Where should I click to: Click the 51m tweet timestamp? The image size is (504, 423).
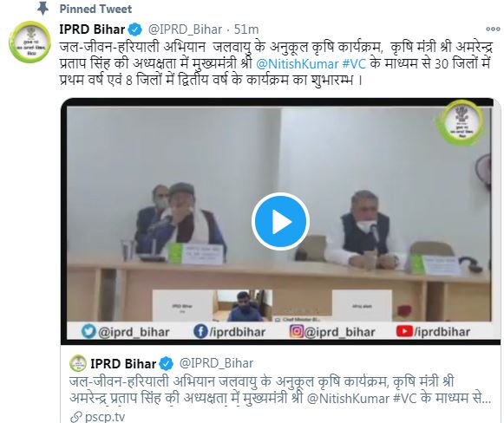246,29
